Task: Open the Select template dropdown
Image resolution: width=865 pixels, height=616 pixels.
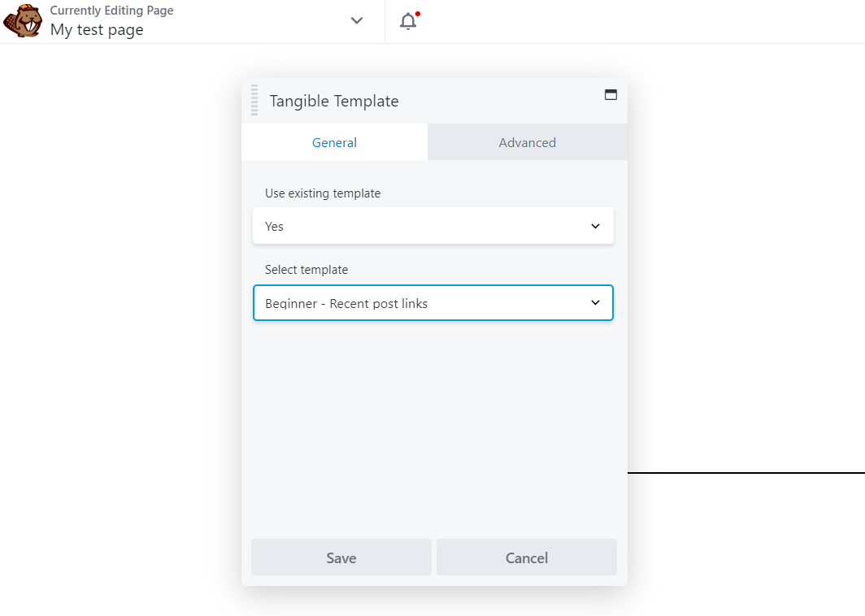Action: point(432,303)
